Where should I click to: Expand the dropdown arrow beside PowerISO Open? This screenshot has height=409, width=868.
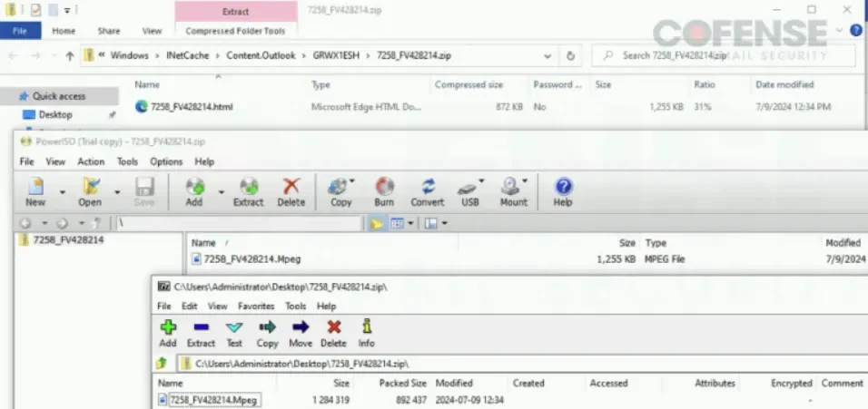click(116, 191)
